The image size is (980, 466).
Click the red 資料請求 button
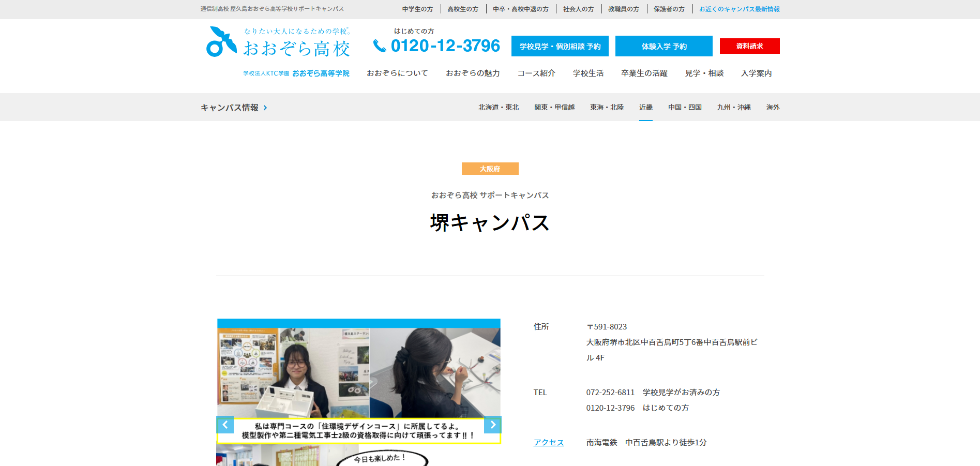(x=750, y=46)
